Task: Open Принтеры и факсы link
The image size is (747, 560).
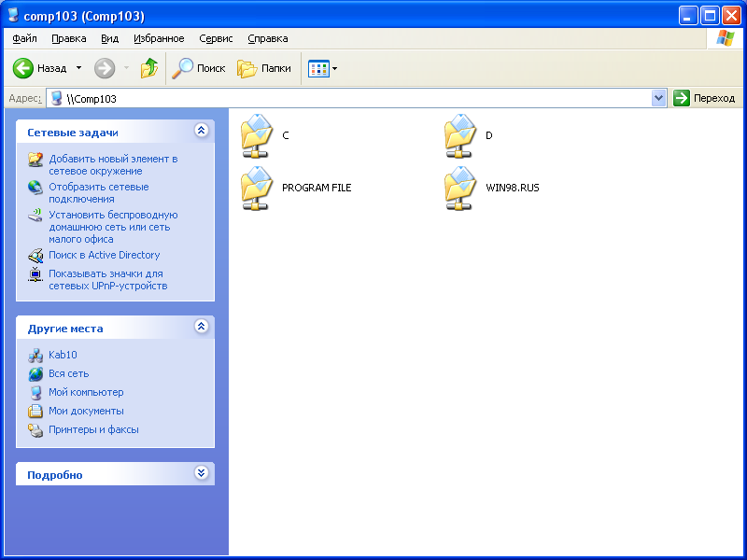Action: click(x=94, y=429)
